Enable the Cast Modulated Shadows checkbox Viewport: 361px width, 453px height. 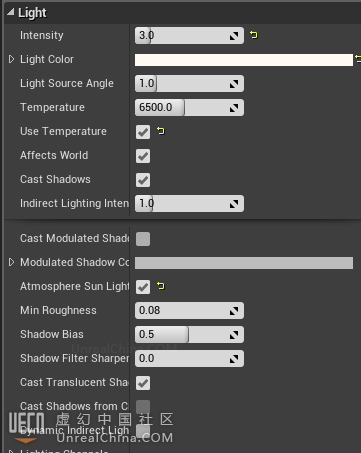click(143, 239)
